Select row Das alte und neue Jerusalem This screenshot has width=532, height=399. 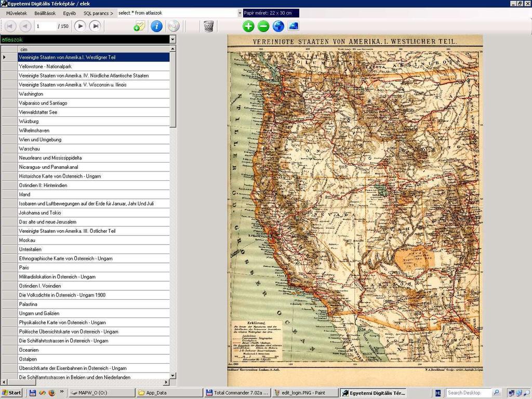tap(94, 222)
